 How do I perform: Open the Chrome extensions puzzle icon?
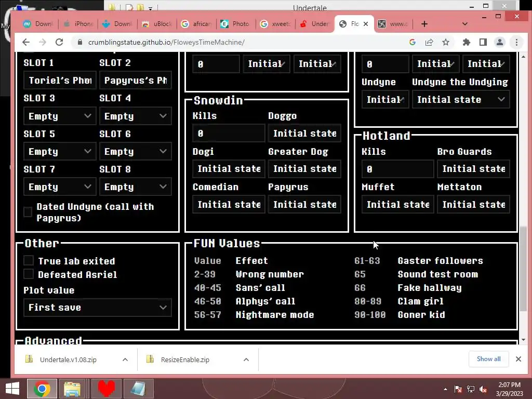pos(467,42)
